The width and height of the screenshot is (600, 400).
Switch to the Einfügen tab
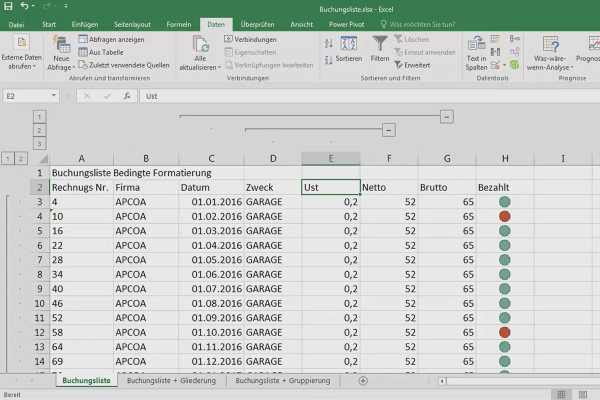(85, 24)
